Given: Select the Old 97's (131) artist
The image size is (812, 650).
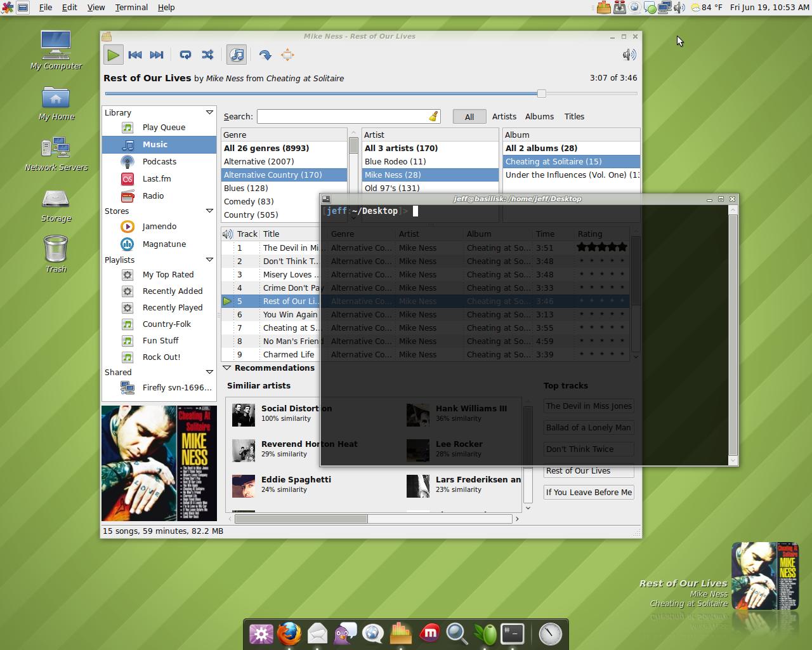Looking at the screenshot, I should 430,188.
